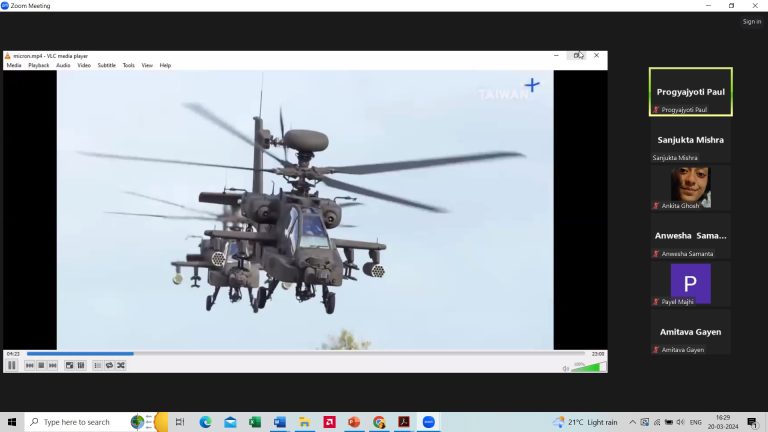
Task: Close the VLC media player window
Action: click(x=597, y=55)
